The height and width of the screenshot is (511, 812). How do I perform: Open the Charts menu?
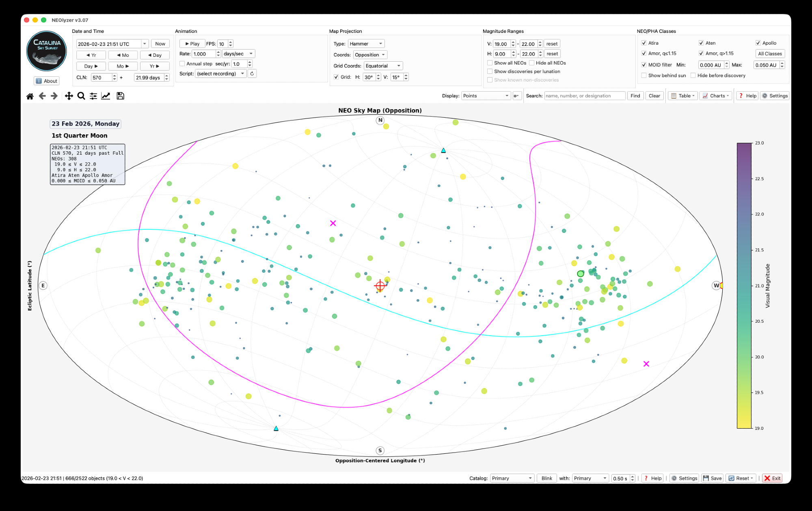[715, 96]
